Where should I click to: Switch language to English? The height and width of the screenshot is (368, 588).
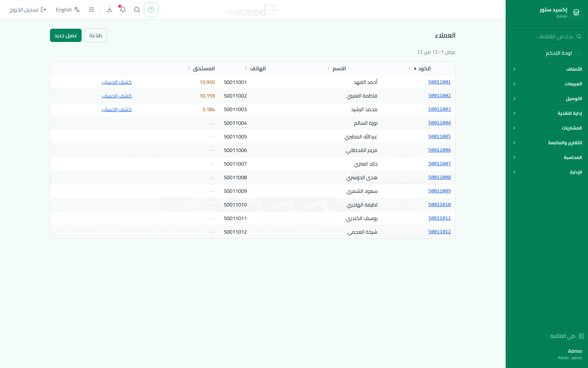[x=68, y=10]
